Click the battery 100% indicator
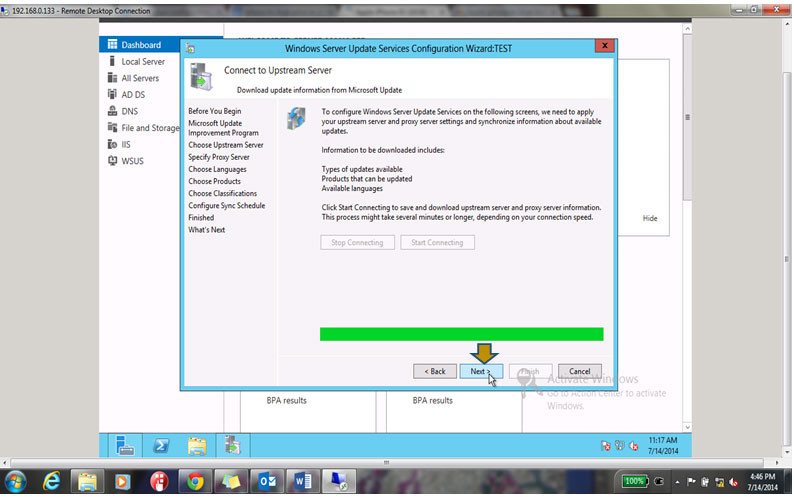The width and height of the screenshot is (794, 497). (x=635, y=481)
